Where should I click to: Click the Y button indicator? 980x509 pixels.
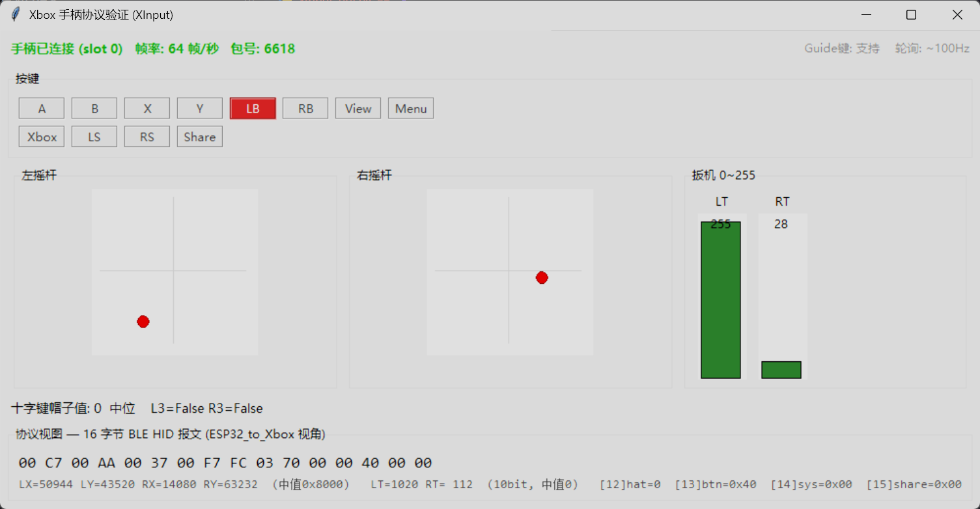click(200, 109)
